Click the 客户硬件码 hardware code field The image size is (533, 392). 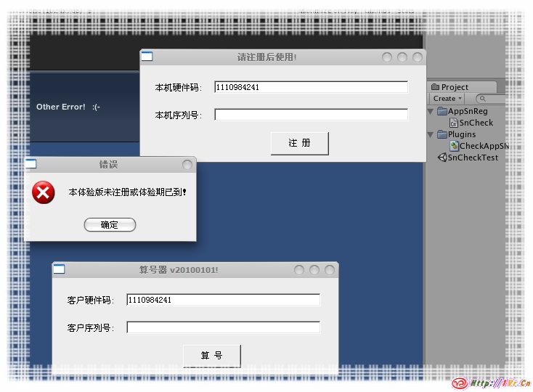coord(223,300)
